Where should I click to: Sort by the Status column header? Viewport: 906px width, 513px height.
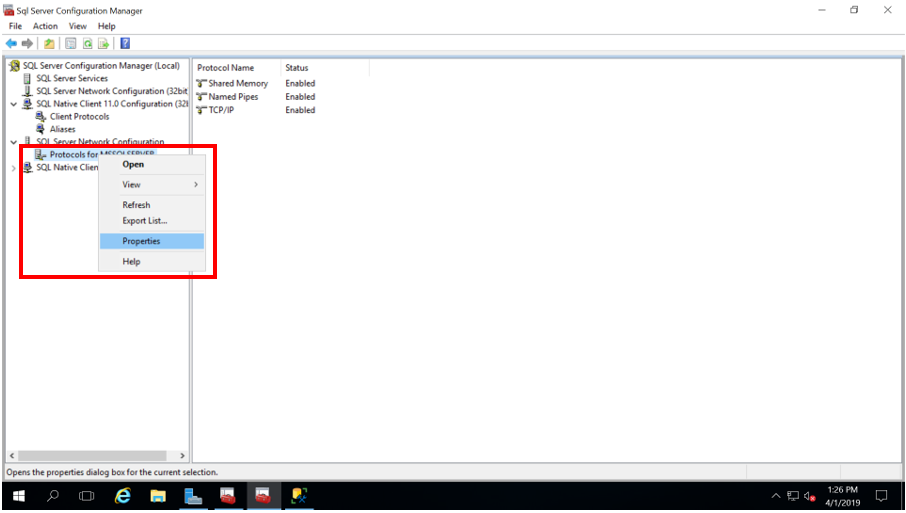pyautogui.click(x=325, y=68)
